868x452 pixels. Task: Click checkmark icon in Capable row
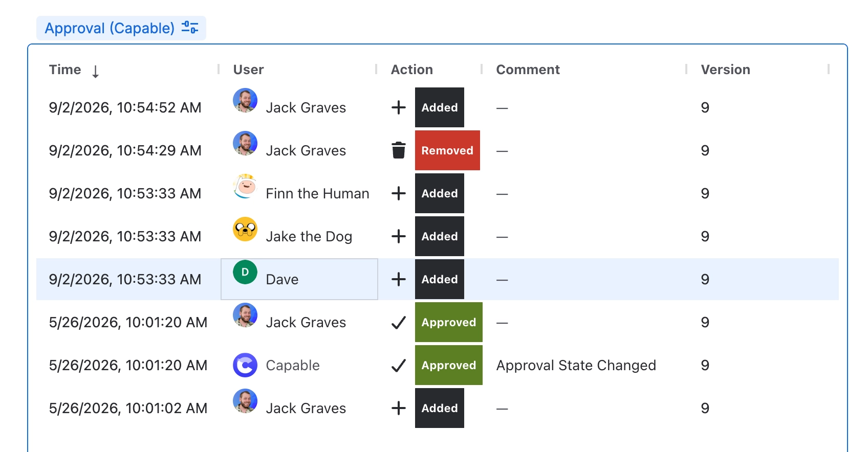point(398,365)
